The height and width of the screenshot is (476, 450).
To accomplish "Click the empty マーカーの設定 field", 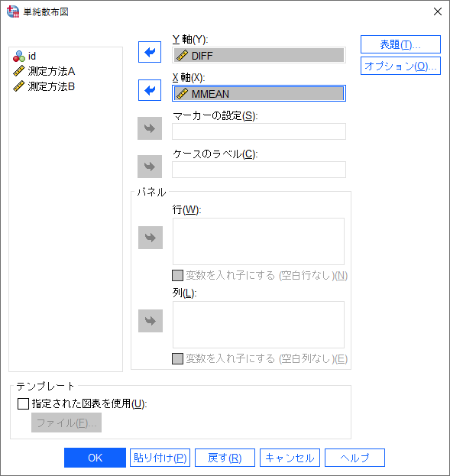I will (x=259, y=131).
